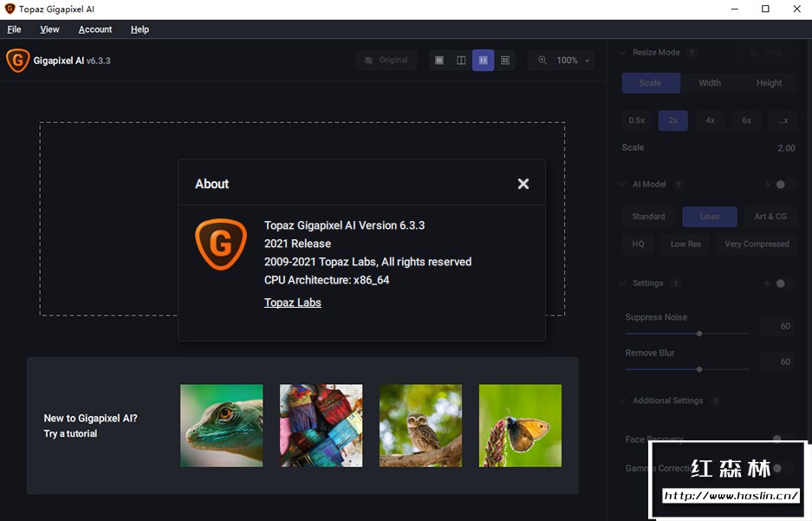Viewport: 812px width, 521px height.
Task: Open the File menu
Action: (x=14, y=29)
